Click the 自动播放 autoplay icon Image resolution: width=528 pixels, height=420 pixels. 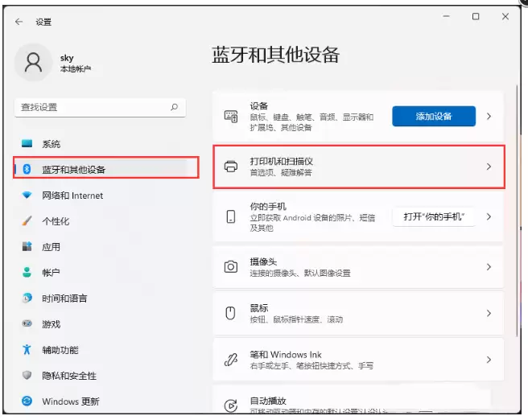click(x=231, y=406)
